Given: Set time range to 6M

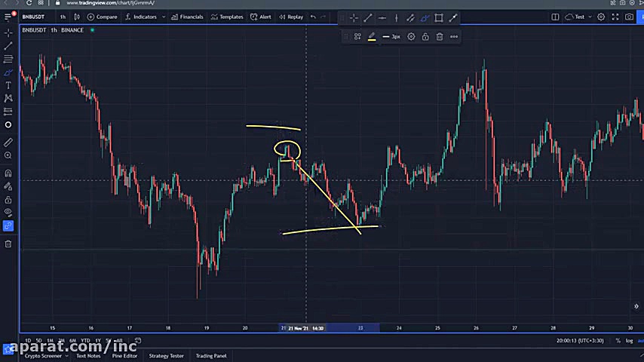Looking at the screenshot, I should click(72, 341).
